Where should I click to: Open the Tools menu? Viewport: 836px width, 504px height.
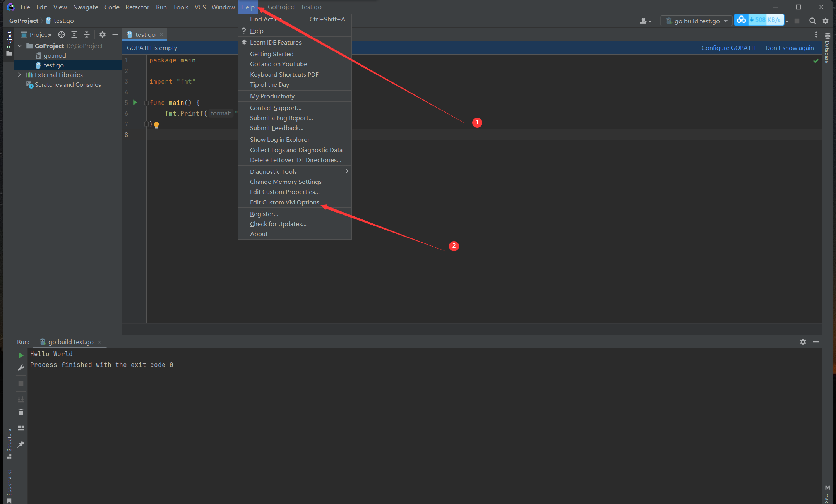point(180,7)
